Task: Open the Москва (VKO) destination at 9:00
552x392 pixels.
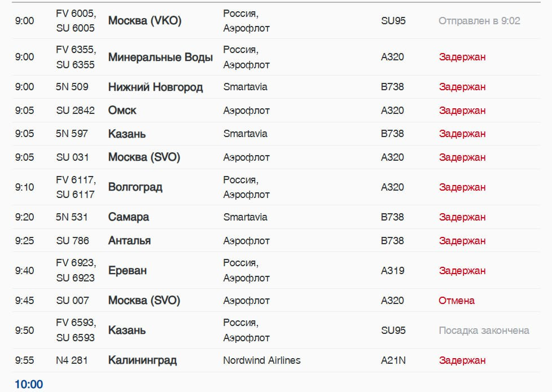Action: pyautogui.click(x=144, y=21)
